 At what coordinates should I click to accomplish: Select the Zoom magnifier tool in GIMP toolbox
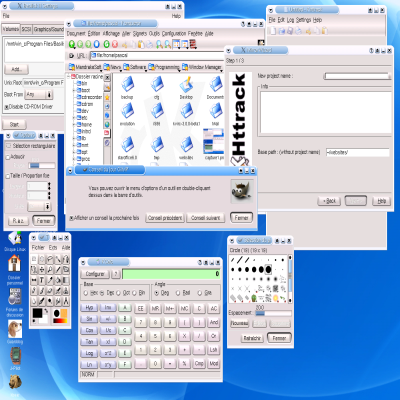pos(50,269)
